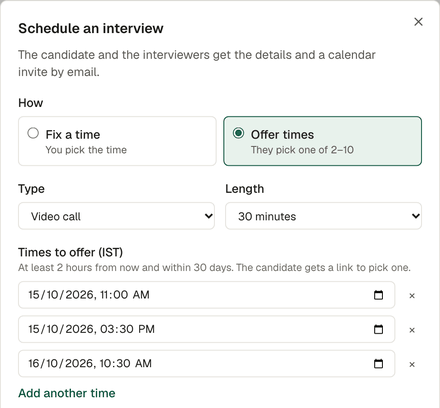Click the 'Type' field label
Image resolution: width=440 pixels, height=408 pixels.
[x=31, y=189]
